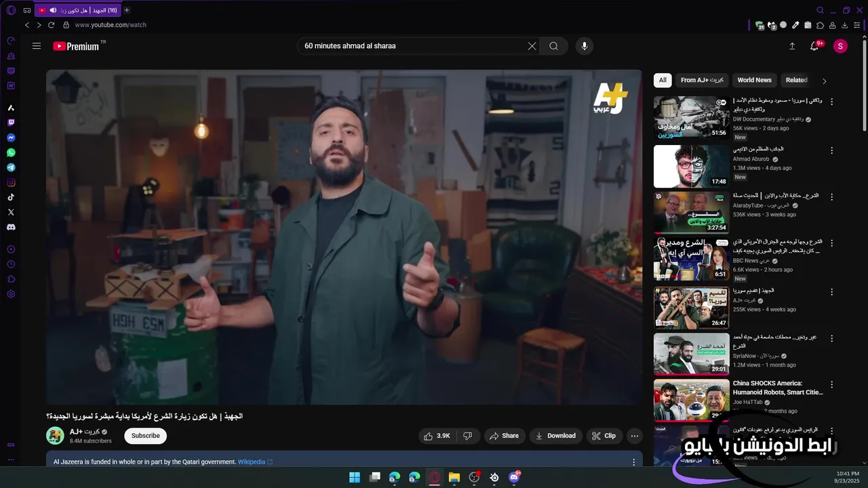
Task: Open the browser extensions puzzle icon
Action: [821, 25]
